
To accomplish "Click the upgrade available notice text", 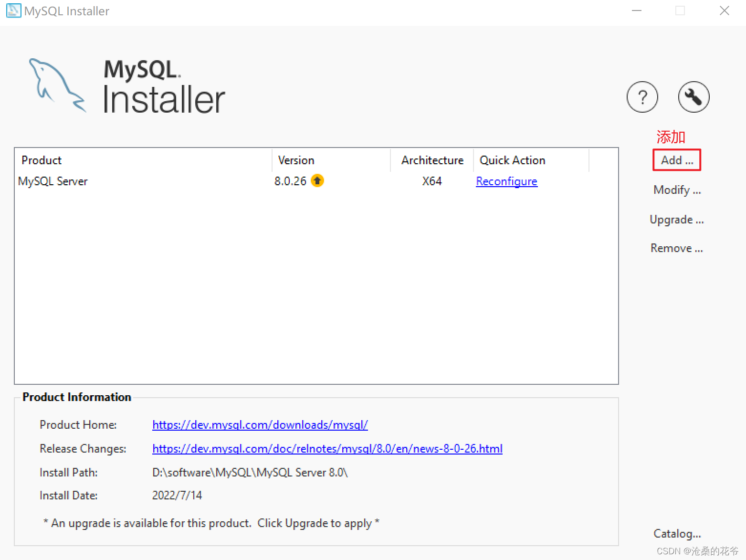I will 211,523.
